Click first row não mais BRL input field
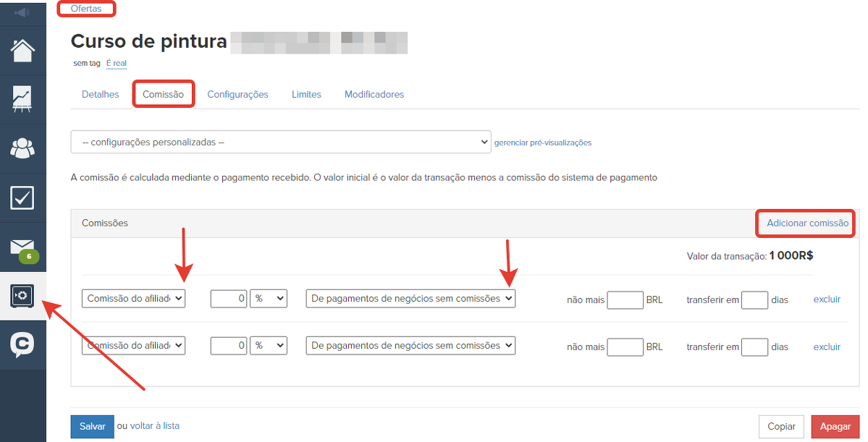This screenshot has width=868, height=442. (625, 299)
